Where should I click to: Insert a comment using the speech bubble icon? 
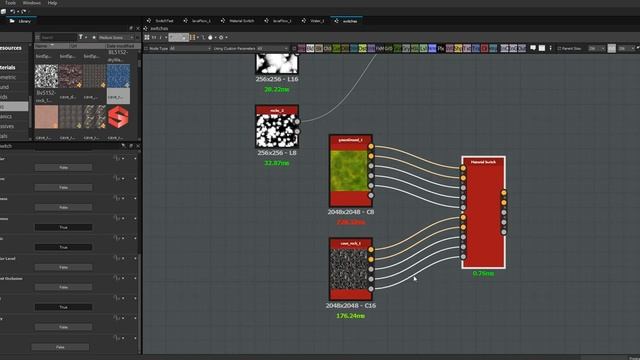533,48
